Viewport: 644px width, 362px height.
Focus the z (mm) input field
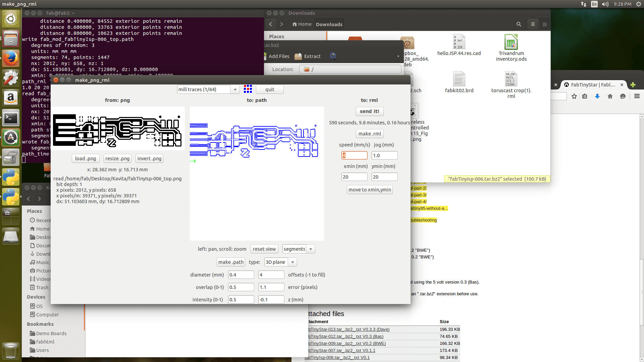coord(271,300)
